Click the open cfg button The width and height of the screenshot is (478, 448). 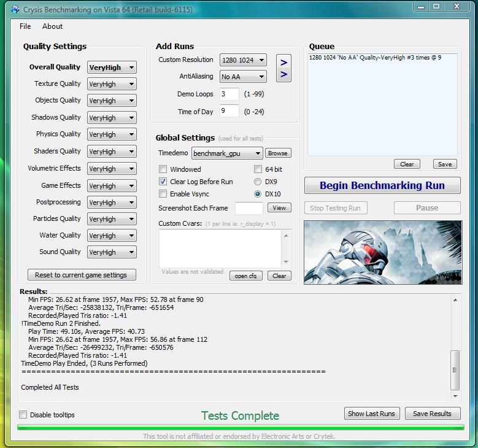[x=245, y=276]
